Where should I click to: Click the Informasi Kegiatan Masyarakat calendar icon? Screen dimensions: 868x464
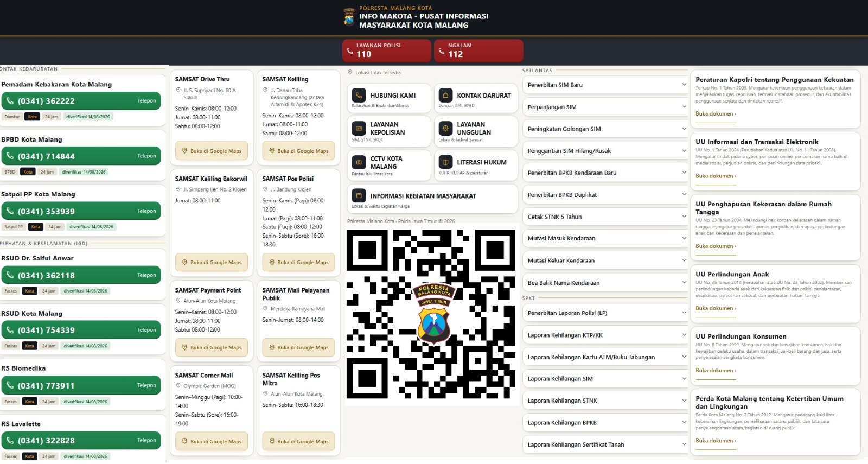pyautogui.click(x=359, y=196)
